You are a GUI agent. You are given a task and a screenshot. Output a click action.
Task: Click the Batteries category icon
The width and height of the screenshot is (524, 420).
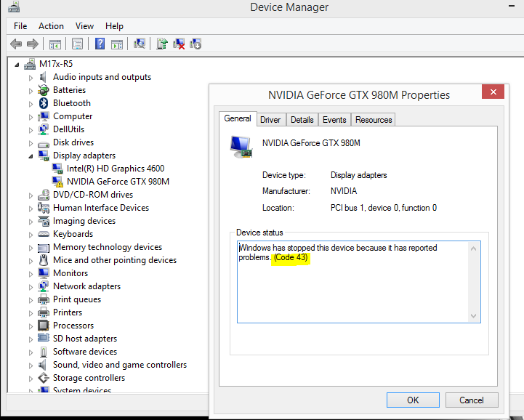44,90
